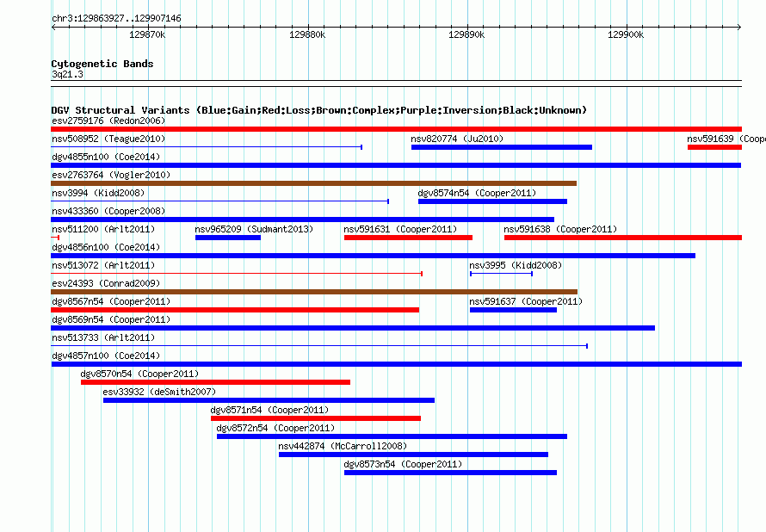This screenshot has width=766, height=532.
Task: Select the nsv965209 (Sudmant2013) blue bar
Action: [228, 238]
